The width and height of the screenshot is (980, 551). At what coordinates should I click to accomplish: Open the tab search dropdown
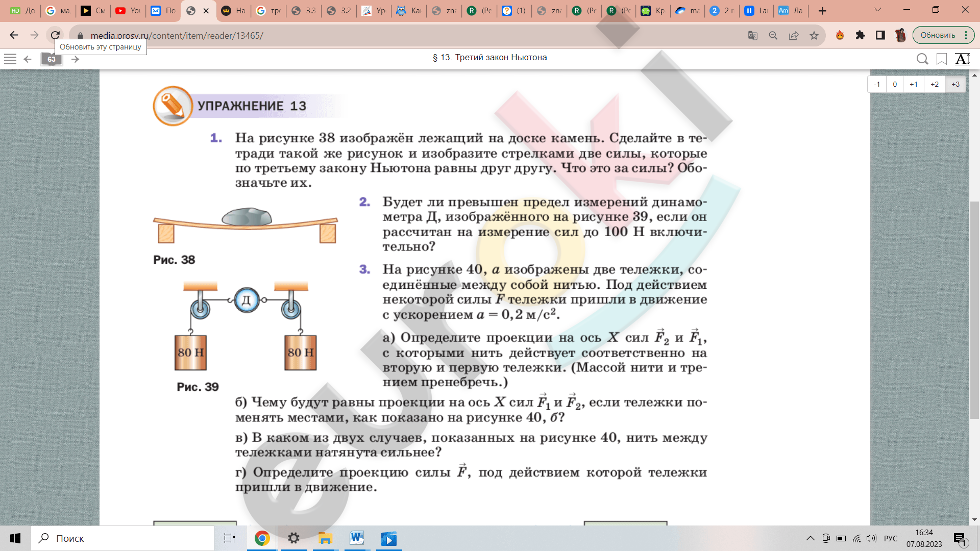coord(877,10)
